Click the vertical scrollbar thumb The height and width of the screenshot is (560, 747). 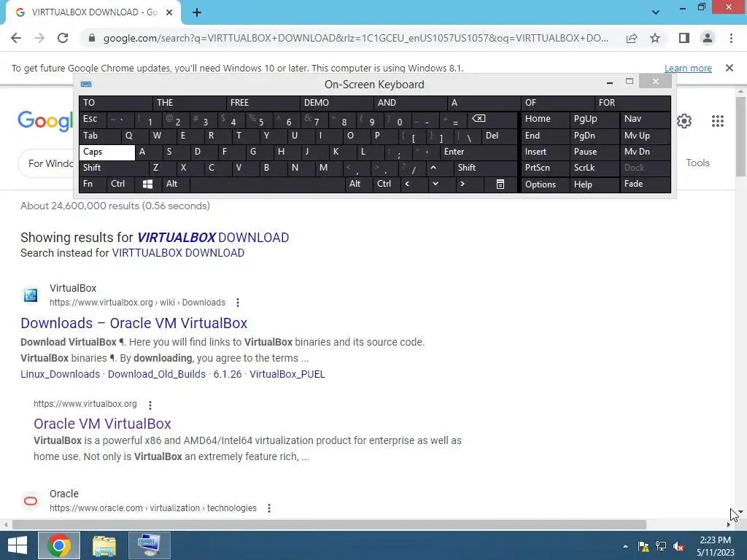[740, 136]
